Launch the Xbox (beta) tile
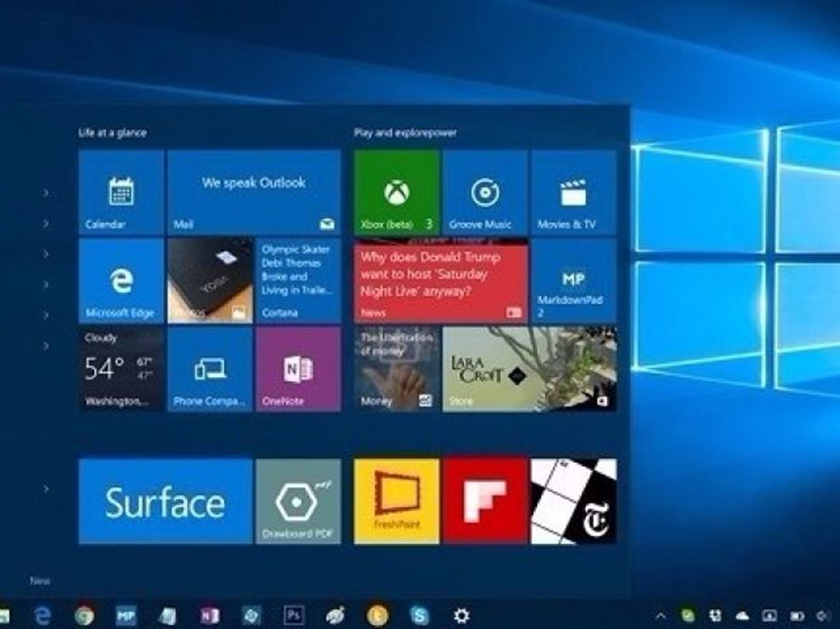 (x=396, y=192)
